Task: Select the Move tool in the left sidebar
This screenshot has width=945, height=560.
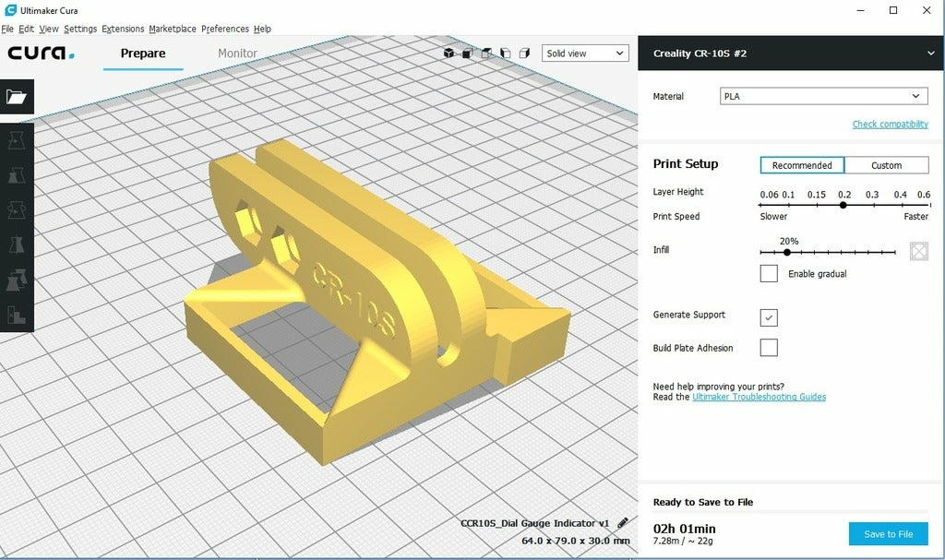Action: click(x=16, y=138)
